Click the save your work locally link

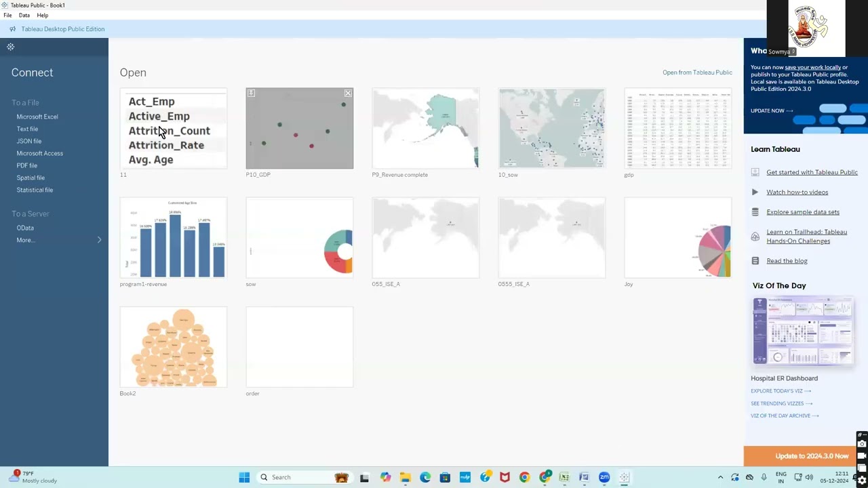(812, 67)
